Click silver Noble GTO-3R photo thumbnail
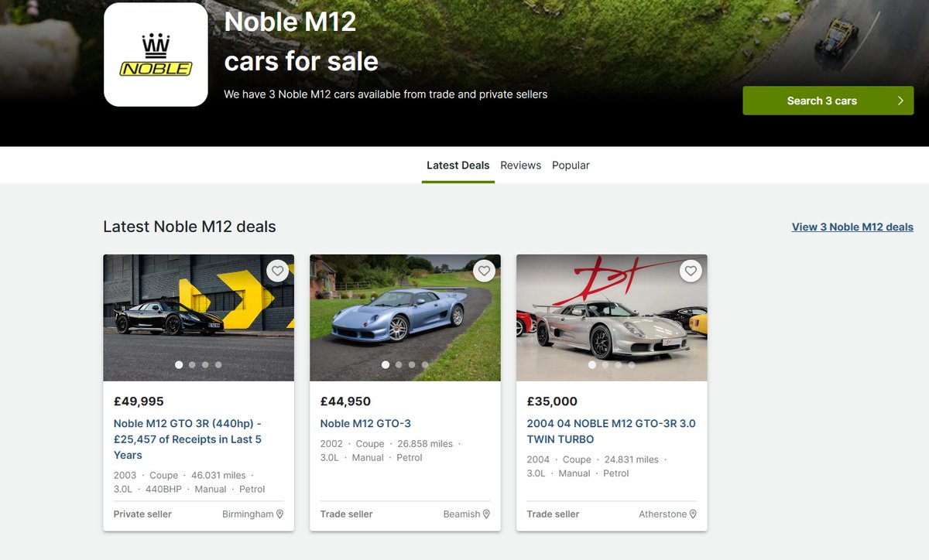The height and width of the screenshot is (560, 929). (612, 317)
